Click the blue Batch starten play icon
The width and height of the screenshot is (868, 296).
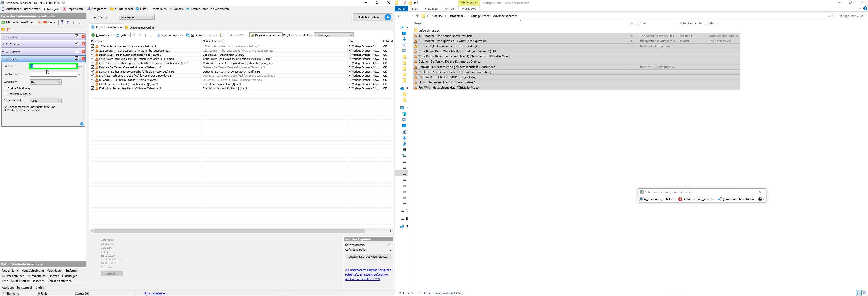388,17
